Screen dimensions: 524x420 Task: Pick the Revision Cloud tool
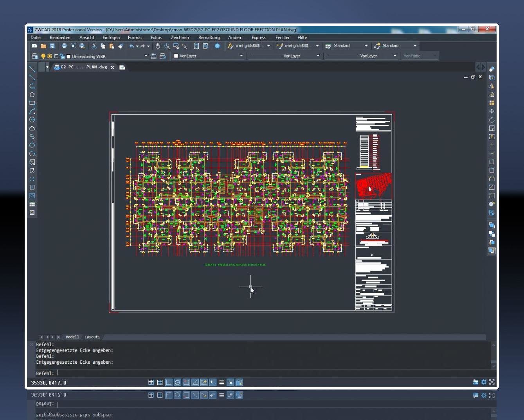32,128
